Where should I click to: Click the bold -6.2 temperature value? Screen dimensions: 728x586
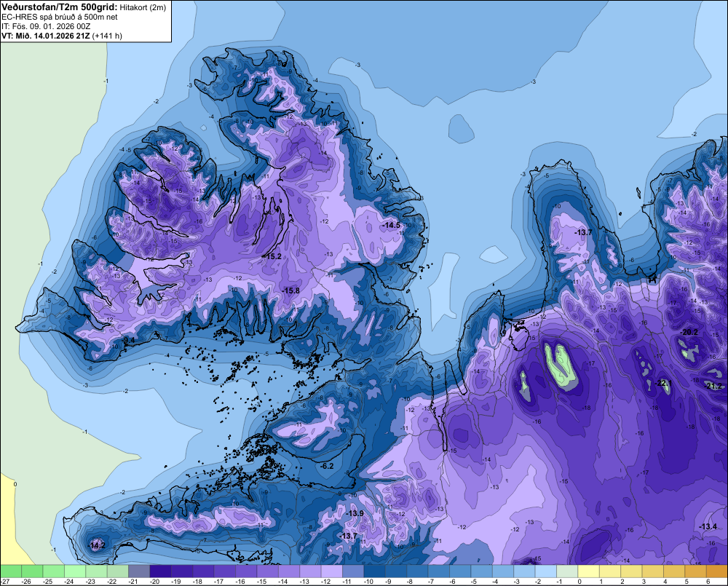point(328,466)
